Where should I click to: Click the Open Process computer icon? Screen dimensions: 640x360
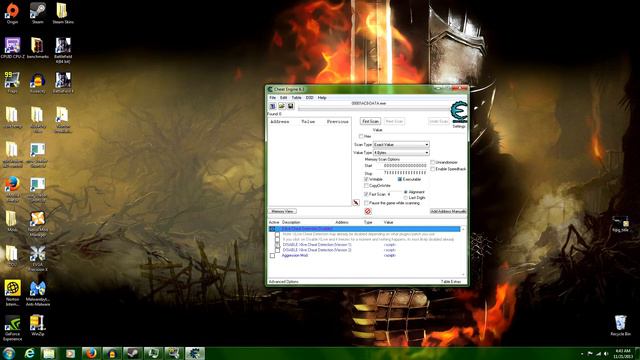click(272, 106)
